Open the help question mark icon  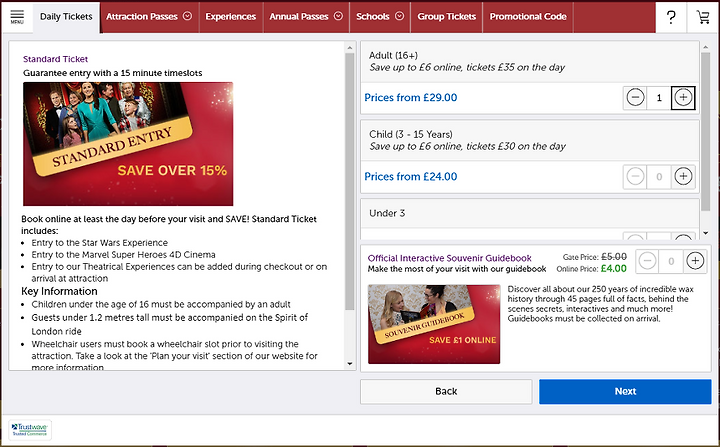671,17
